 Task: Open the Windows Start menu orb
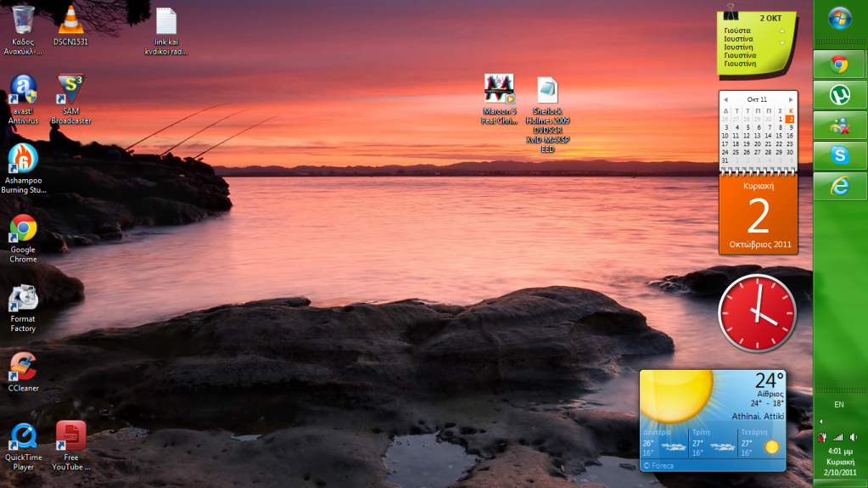840,19
